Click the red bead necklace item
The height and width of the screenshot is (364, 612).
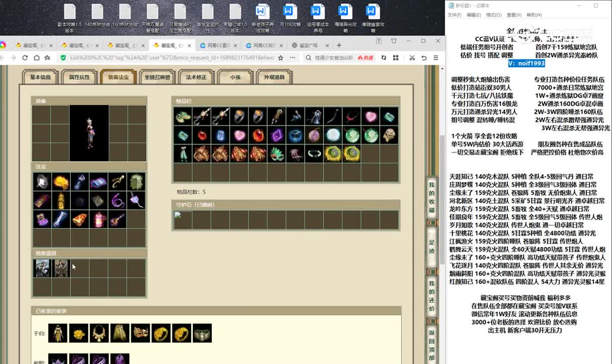(x=352, y=117)
